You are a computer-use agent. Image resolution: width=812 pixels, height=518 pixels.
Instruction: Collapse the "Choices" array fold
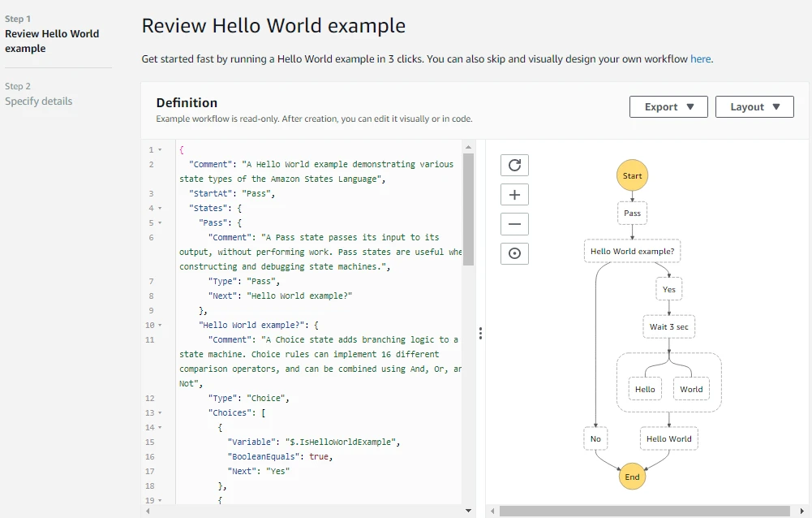tap(159, 412)
